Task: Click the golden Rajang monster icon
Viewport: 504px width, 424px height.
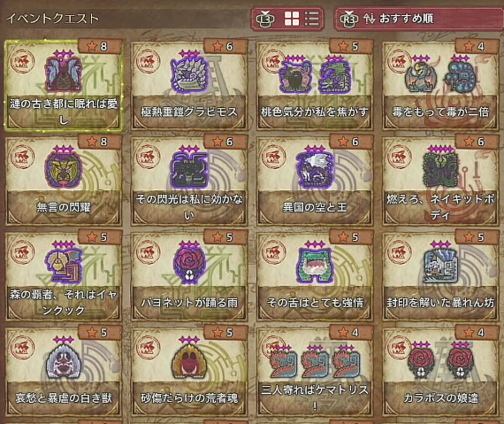Action: (63, 169)
